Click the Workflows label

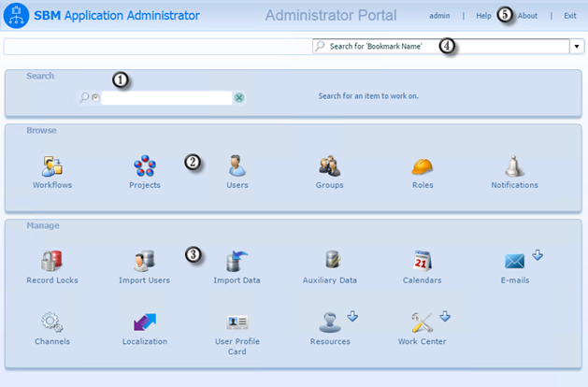point(52,185)
